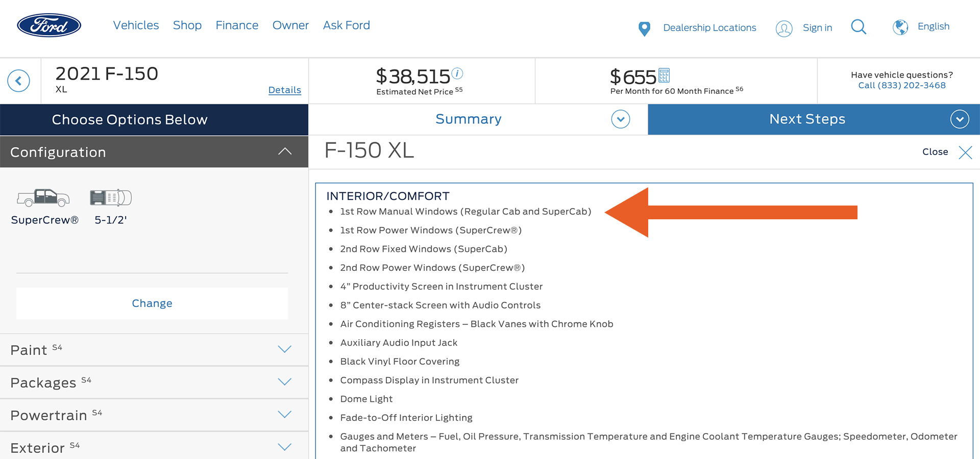Expand the Packages options section
Viewport: 980px width, 459px height.
pyautogui.click(x=284, y=382)
